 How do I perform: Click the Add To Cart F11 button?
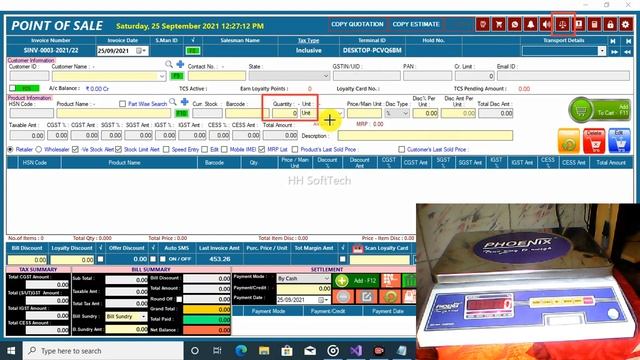pyautogui.click(x=600, y=110)
